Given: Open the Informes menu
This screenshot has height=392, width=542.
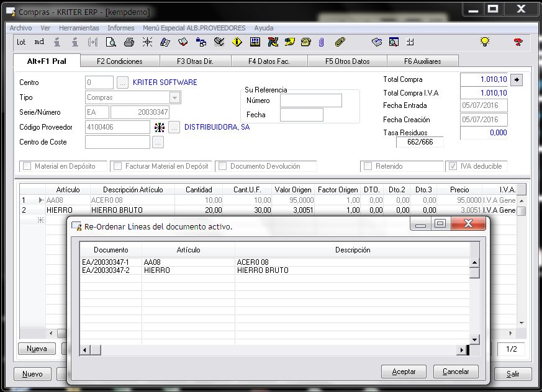Looking at the screenshot, I should tap(121, 28).
